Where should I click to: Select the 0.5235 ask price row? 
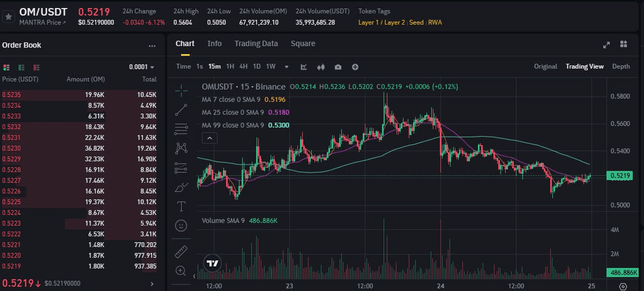[79, 94]
